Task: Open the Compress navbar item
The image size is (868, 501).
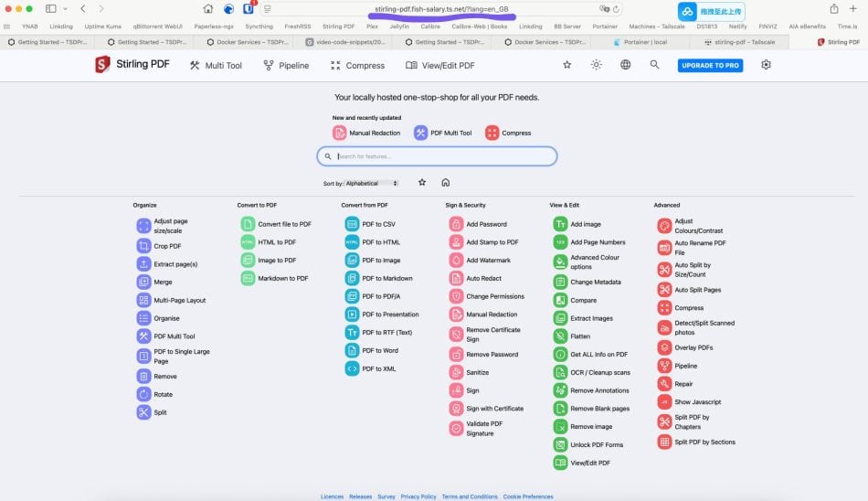Action: pos(357,66)
